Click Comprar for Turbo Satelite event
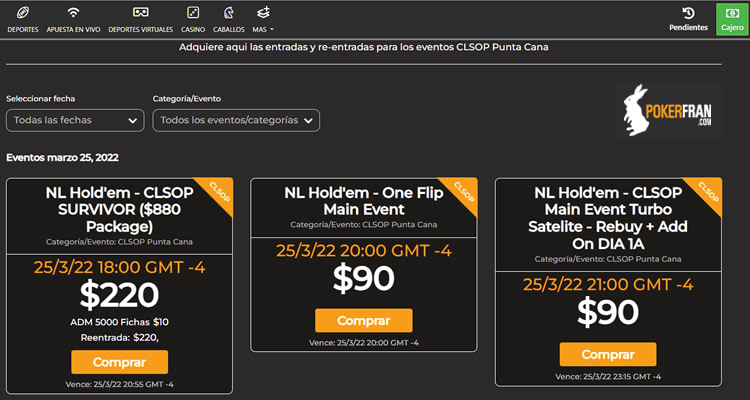 pyautogui.click(x=608, y=355)
